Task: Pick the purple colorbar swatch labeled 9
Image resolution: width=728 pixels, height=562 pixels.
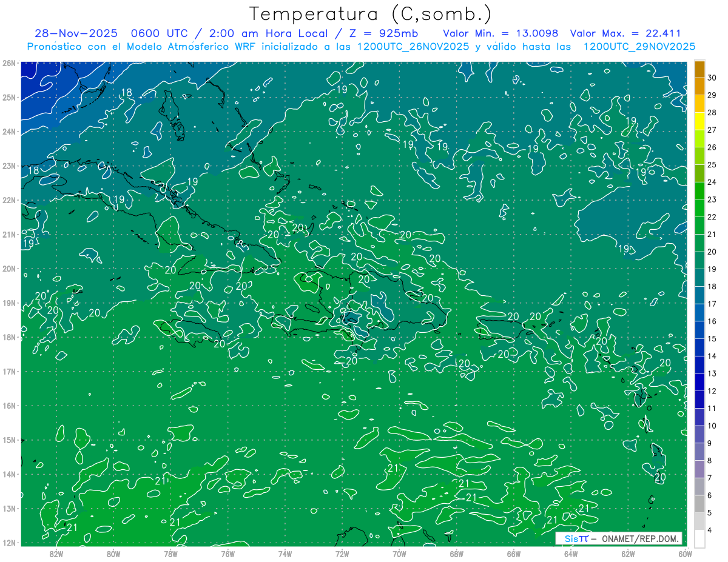Action: (699, 435)
